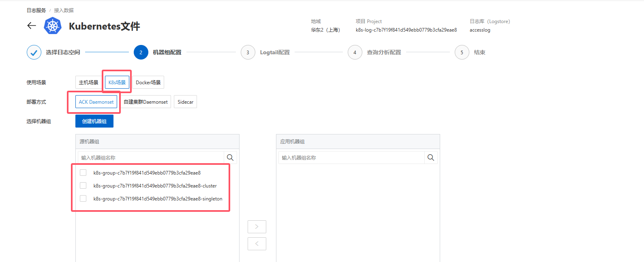Go back using the left arrow icon

pyautogui.click(x=32, y=26)
